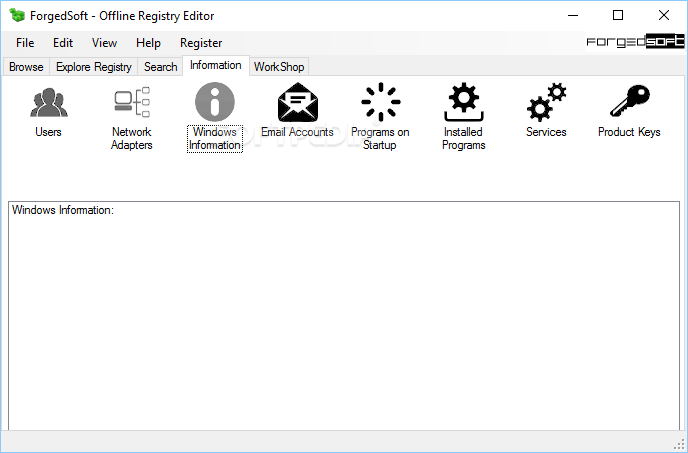Viewport: 688px width, 453px height.
Task: Switch to the Browse tab
Action: [x=26, y=67]
